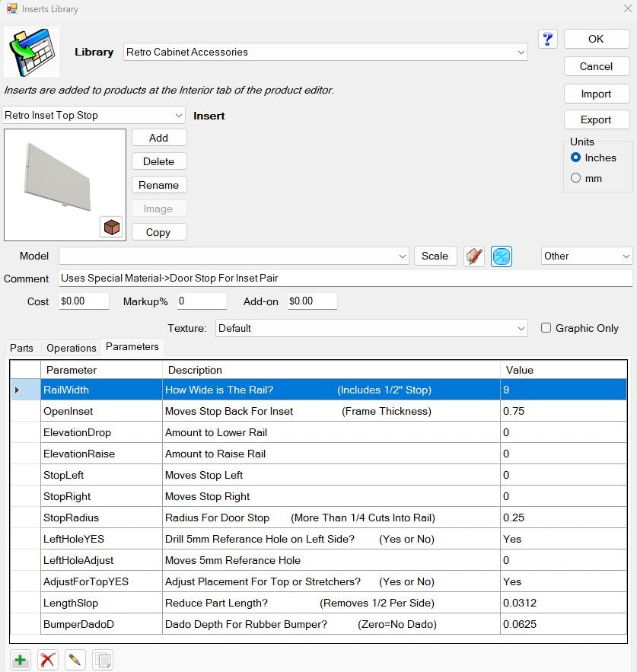637x672 pixels.
Task: Click the Markup% input field
Action: tap(201, 301)
